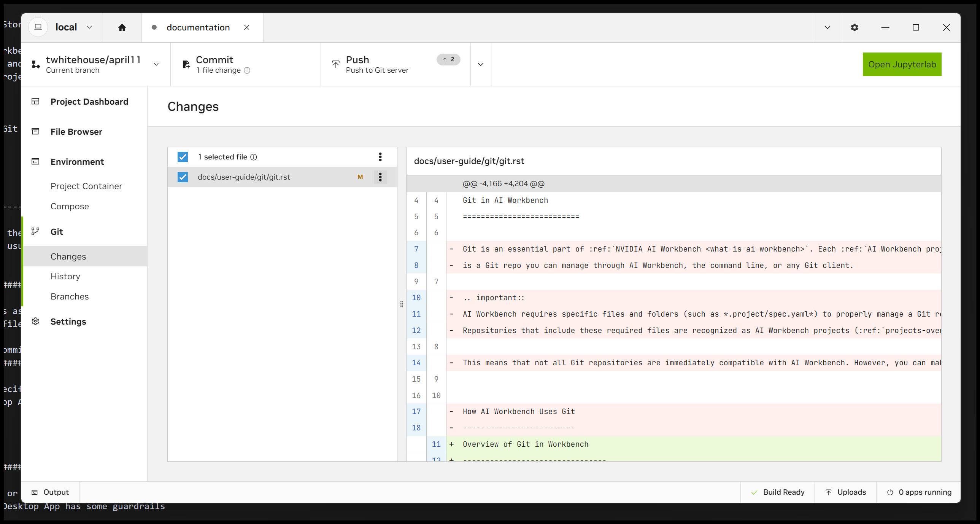980x524 pixels.
Task: Expand the branch selector chevron
Action: pyautogui.click(x=156, y=64)
